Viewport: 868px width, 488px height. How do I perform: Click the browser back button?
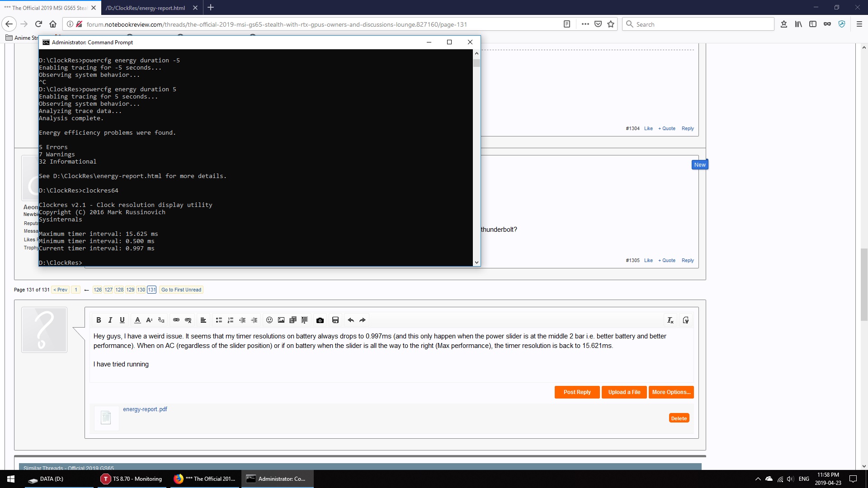tap(9, 24)
